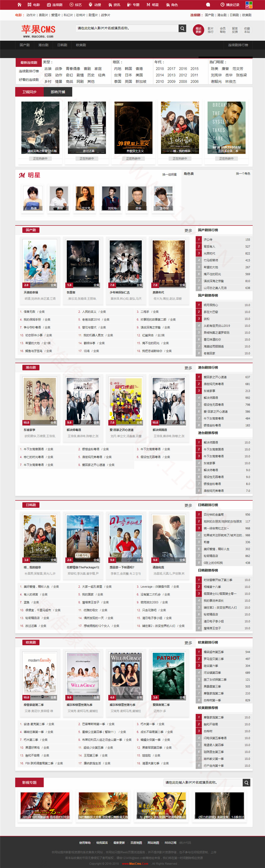
Task: Select the 动作片 movie category link
Action: click(x=31, y=15)
